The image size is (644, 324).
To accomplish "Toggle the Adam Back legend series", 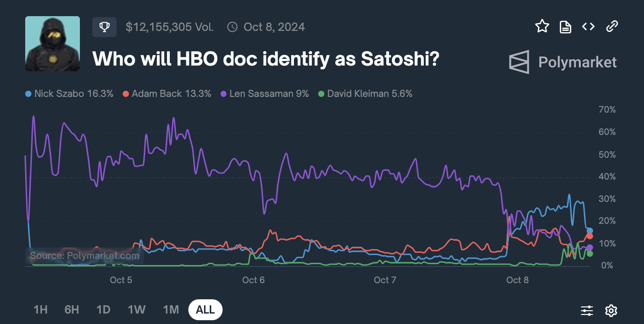I will pyautogui.click(x=166, y=94).
